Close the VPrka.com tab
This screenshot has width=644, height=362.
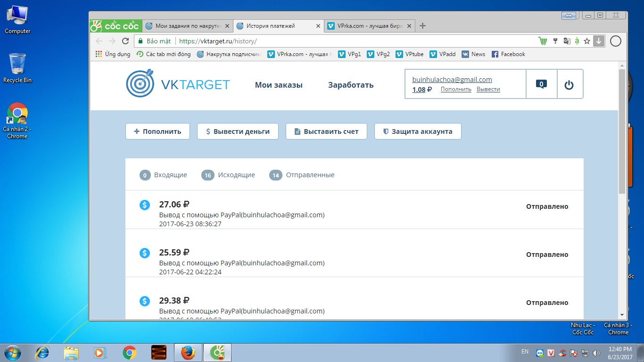pyautogui.click(x=409, y=26)
